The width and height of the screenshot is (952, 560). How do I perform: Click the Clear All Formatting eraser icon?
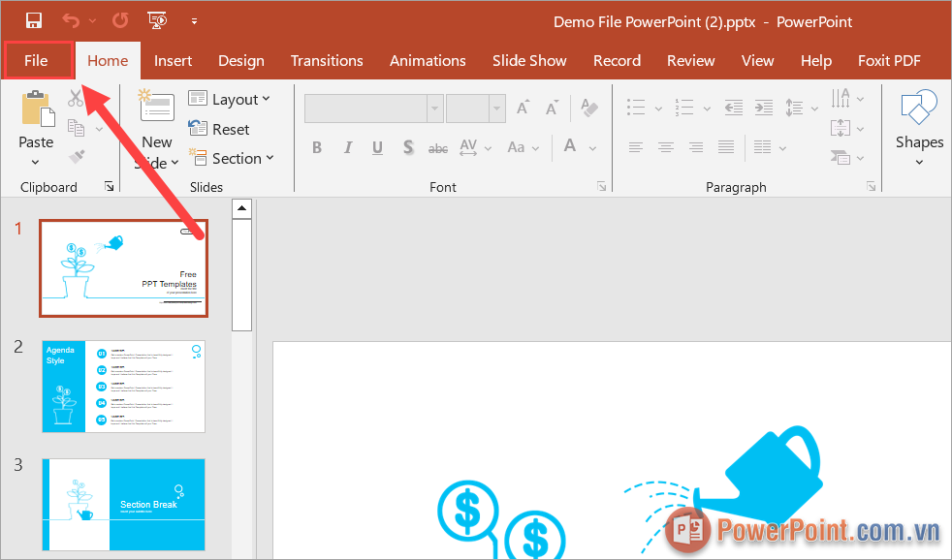coord(589,108)
